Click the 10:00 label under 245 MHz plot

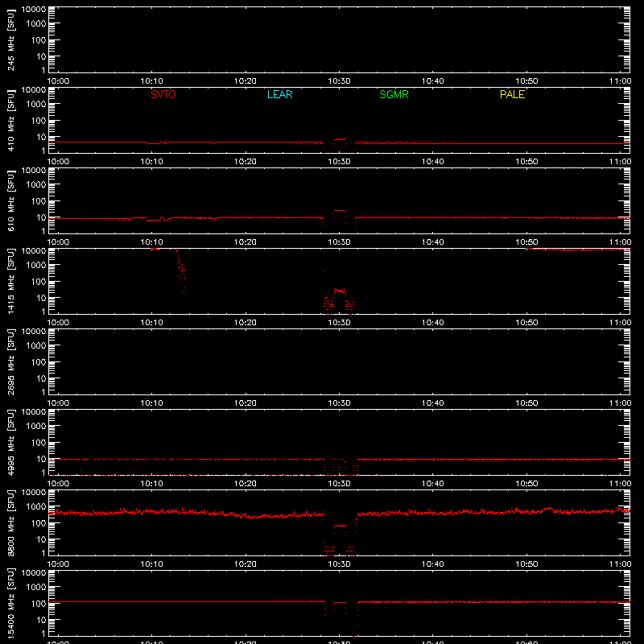[x=58, y=81]
